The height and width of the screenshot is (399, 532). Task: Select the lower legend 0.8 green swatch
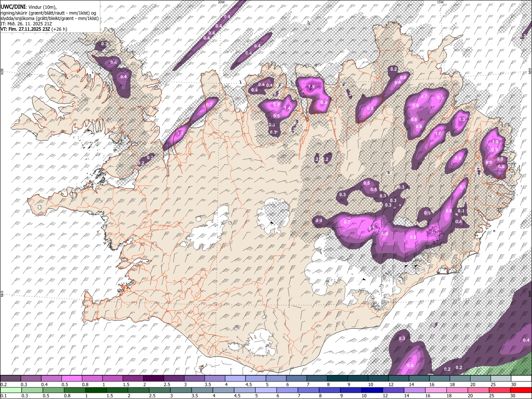(74, 390)
